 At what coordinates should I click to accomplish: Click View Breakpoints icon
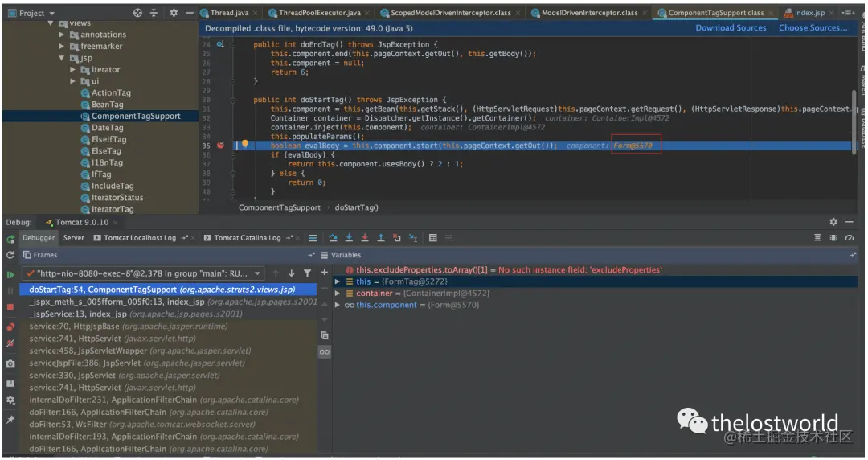(x=10, y=327)
